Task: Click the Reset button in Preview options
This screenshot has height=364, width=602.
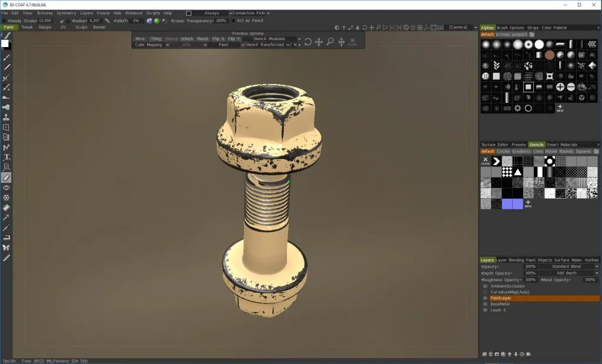Action: 203,39
